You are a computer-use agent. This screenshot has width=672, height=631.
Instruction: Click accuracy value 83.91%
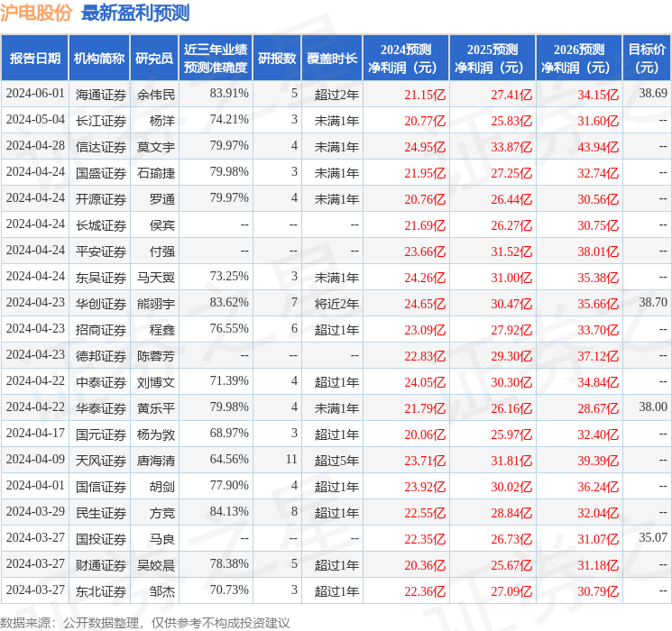[x=229, y=93]
